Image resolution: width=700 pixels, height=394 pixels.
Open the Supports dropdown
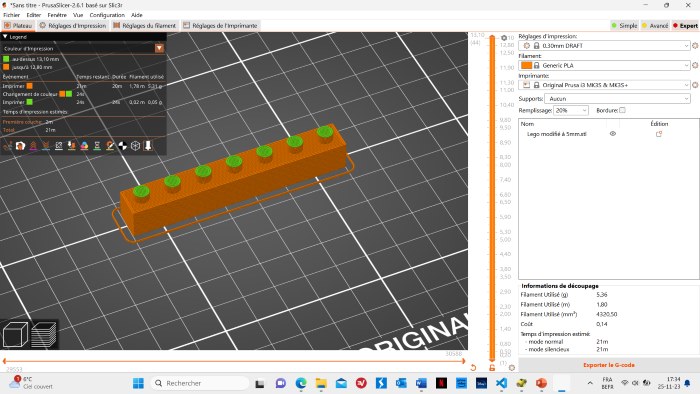[x=617, y=99]
